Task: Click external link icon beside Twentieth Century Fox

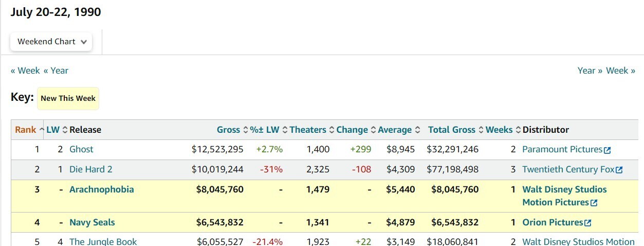Action: click(x=619, y=170)
